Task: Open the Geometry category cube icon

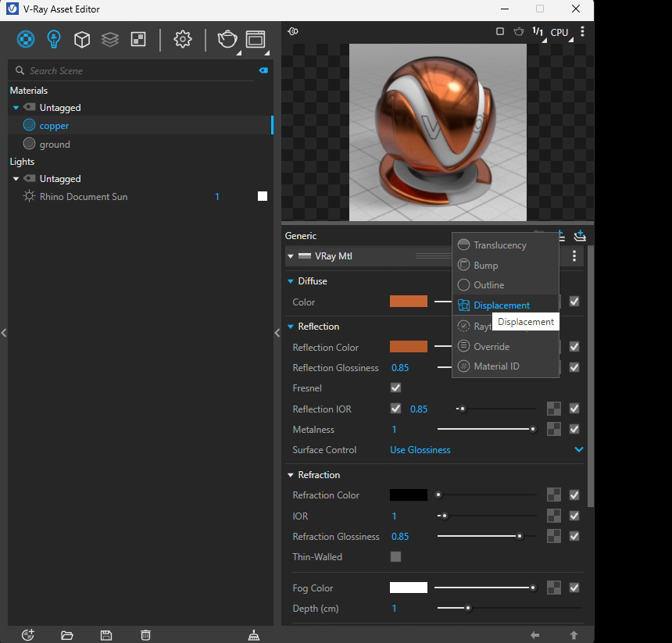Action: coord(82,39)
